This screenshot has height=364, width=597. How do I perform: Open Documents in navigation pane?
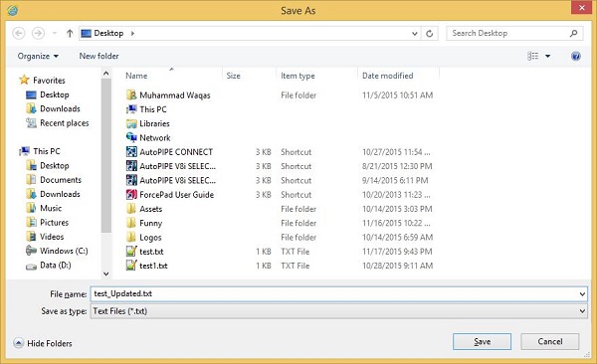tap(61, 180)
